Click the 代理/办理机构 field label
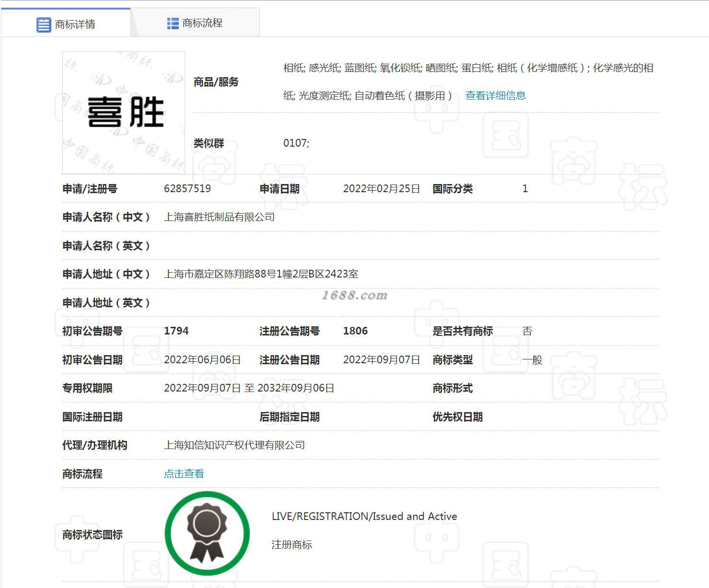 95,445
